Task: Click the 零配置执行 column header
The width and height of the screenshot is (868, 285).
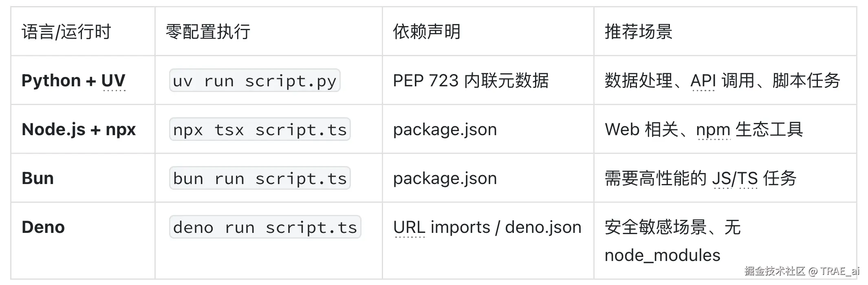Action: [x=208, y=32]
